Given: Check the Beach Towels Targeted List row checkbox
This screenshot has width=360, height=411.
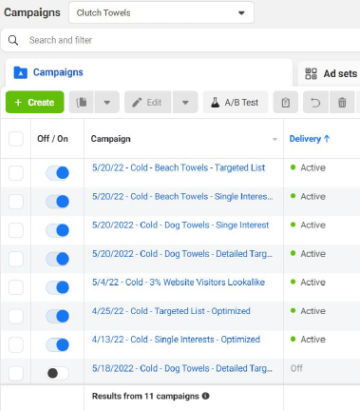Looking at the screenshot, I should point(16,173).
